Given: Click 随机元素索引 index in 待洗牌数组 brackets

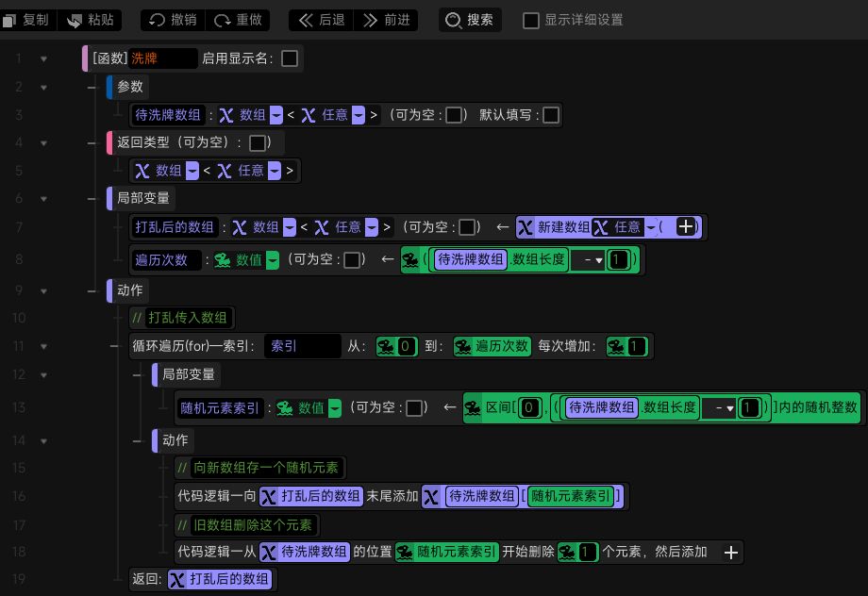Looking at the screenshot, I should click(571, 496).
